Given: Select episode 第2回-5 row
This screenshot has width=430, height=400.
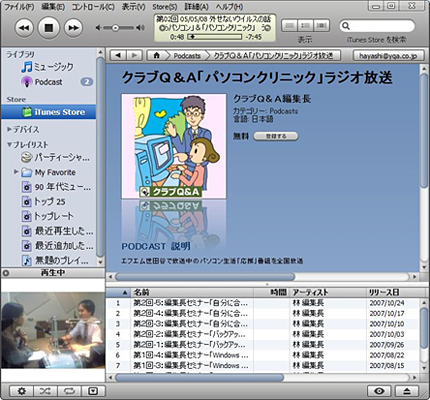Looking at the screenshot, I should pos(262,303).
